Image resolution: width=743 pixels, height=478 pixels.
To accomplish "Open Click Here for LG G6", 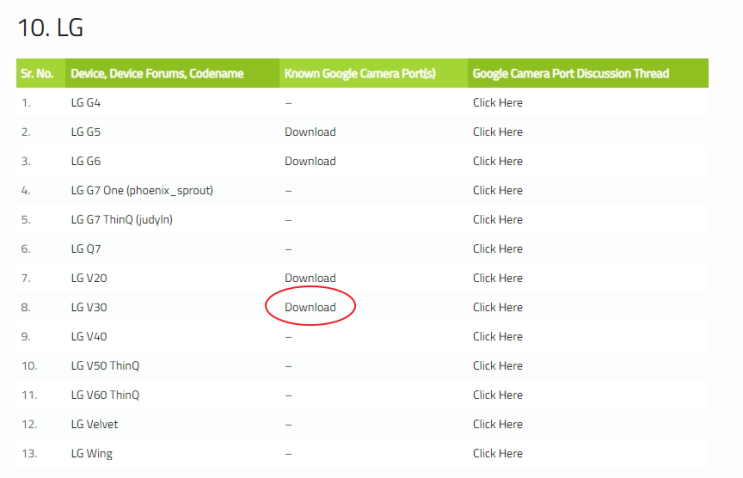I will point(498,161).
